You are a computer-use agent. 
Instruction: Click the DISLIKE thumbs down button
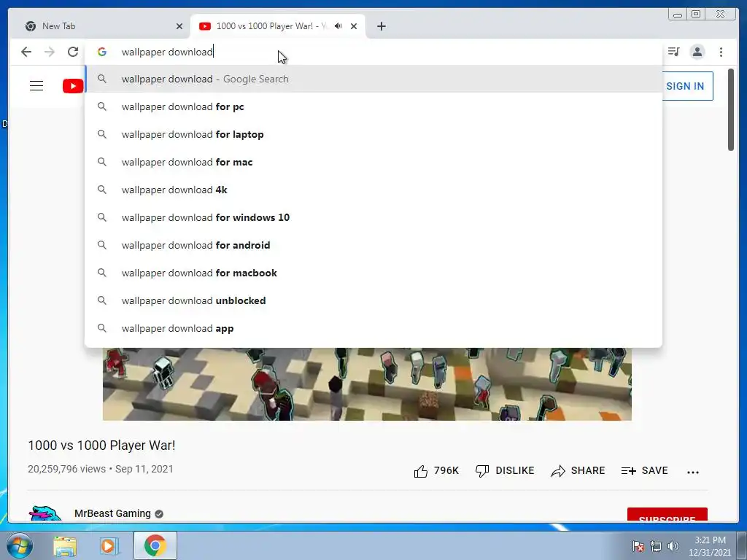pyautogui.click(x=505, y=470)
